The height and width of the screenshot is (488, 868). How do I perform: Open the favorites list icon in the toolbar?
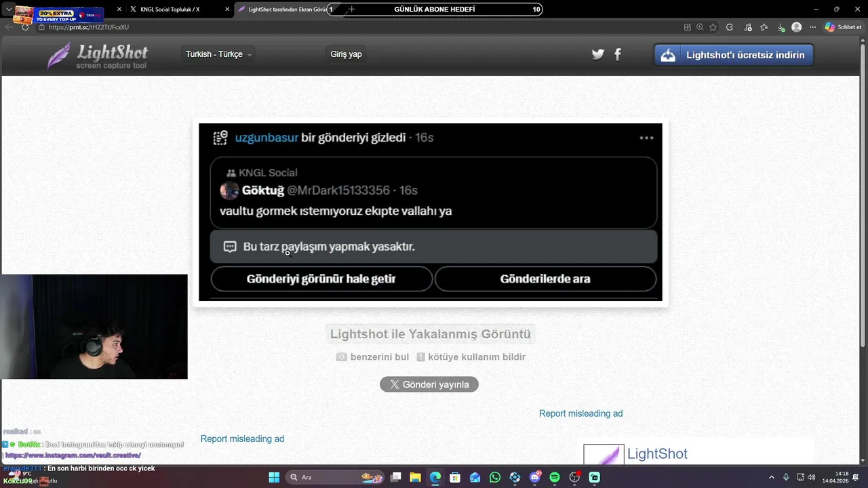pos(764,27)
